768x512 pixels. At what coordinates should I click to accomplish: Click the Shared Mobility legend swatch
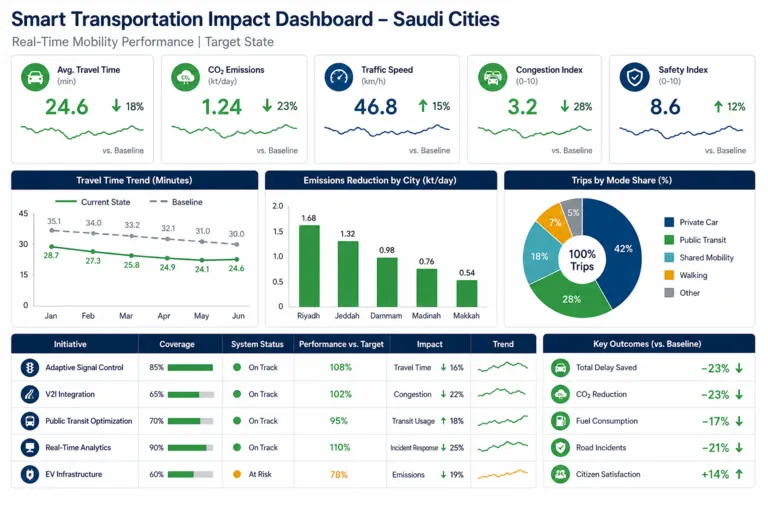669,257
